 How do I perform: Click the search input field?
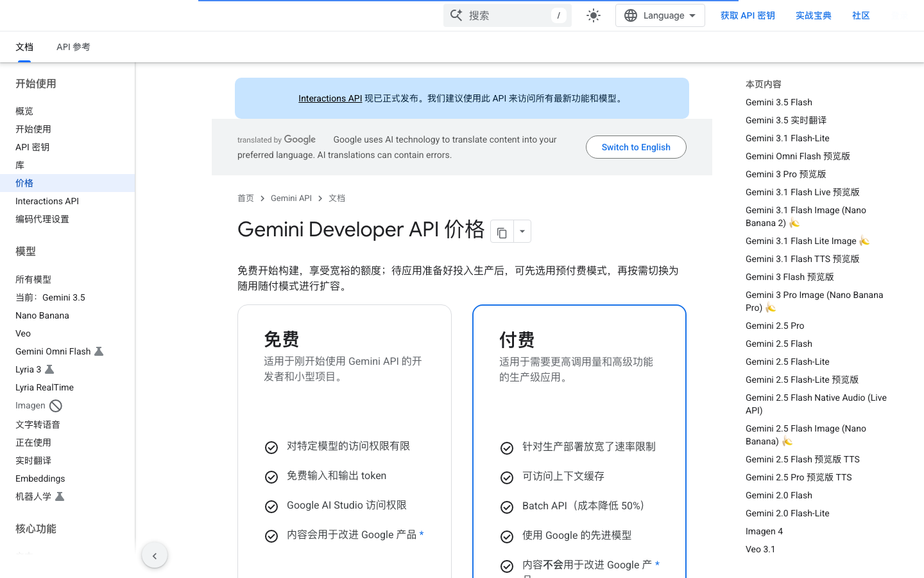point(507,15)
